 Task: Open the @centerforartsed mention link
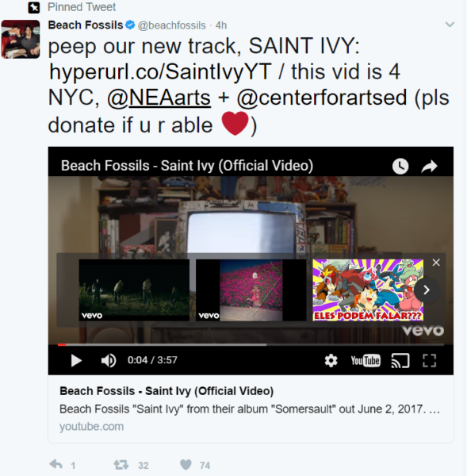tap(322, 98)
